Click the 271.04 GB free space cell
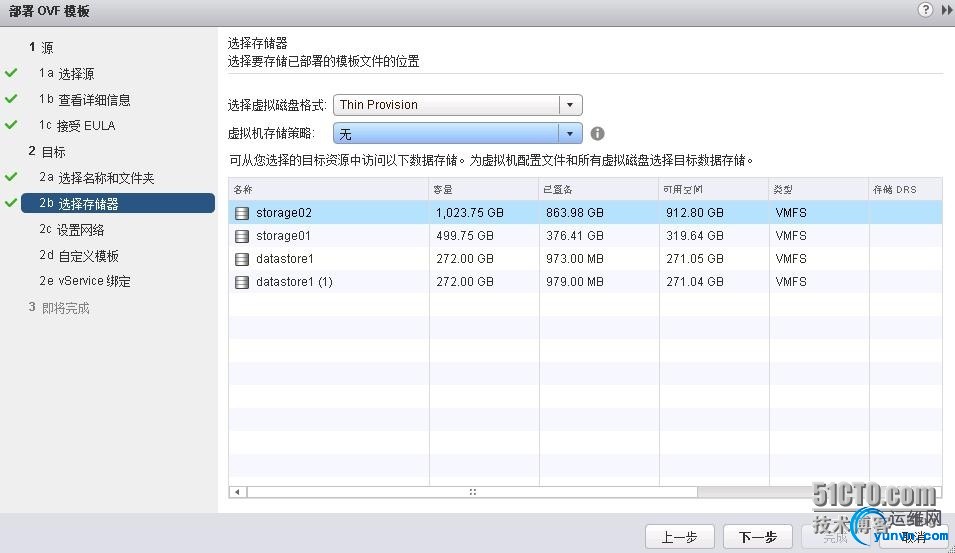Image resolution: width=955 pixels, height=553 pixels. pyautogui.click(x=695, y=283)
